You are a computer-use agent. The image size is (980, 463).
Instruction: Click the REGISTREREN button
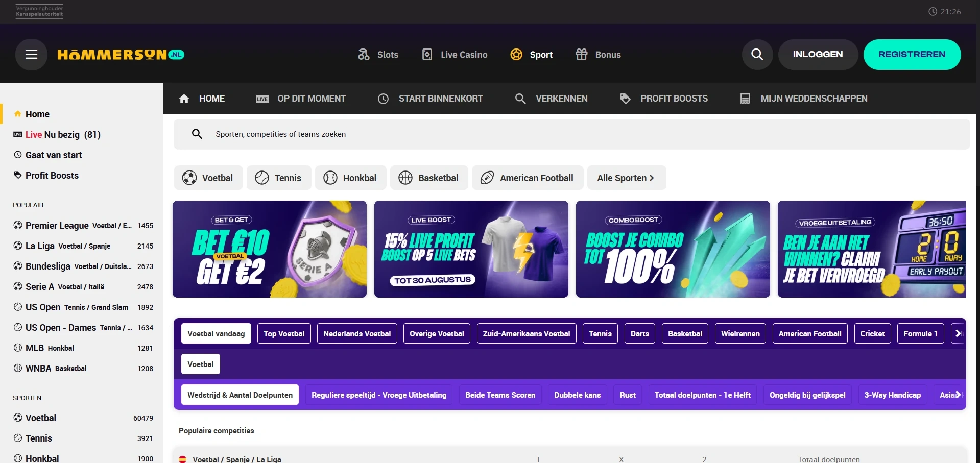(x=912, y=55)
